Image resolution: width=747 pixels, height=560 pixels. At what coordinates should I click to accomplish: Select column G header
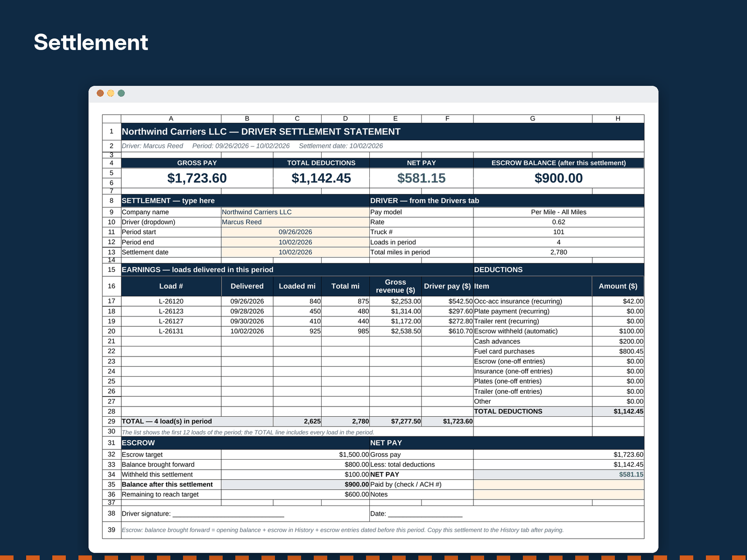533,119
